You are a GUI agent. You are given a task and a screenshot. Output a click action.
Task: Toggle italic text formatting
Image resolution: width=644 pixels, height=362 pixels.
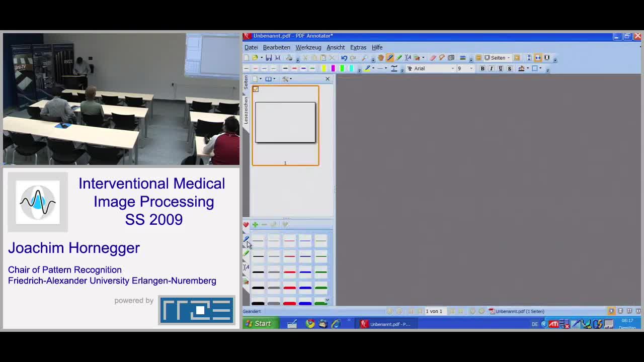tap(492, 68)
